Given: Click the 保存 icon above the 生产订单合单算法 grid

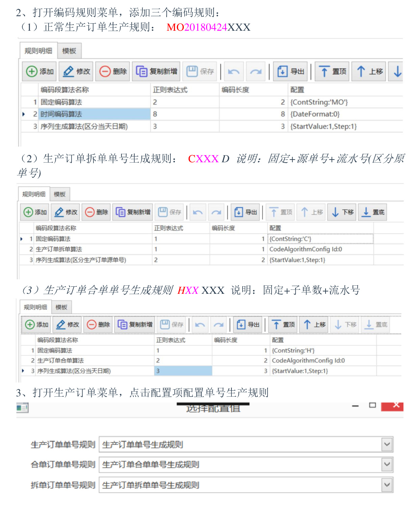Looking at the screenshot, I should pos(165,324).
